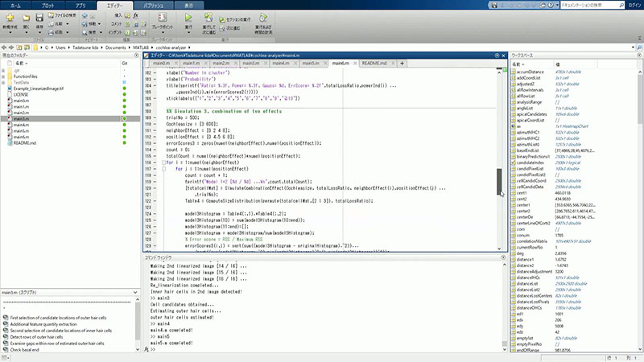Open the main3.m editor tab

click(x=250, y=64)
